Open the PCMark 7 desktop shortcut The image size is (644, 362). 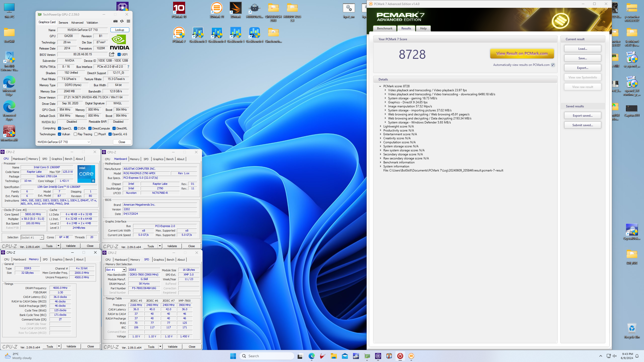(x=179, y=35)
